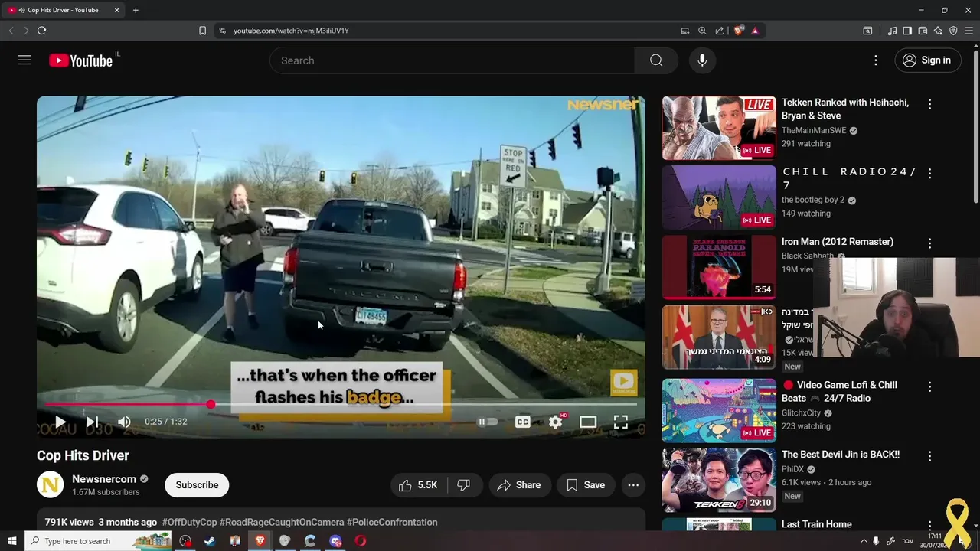This screenshot has width=980, height=551.
Task: Open the Leo AI sparkle icon
Action: (x=938, y=31)
